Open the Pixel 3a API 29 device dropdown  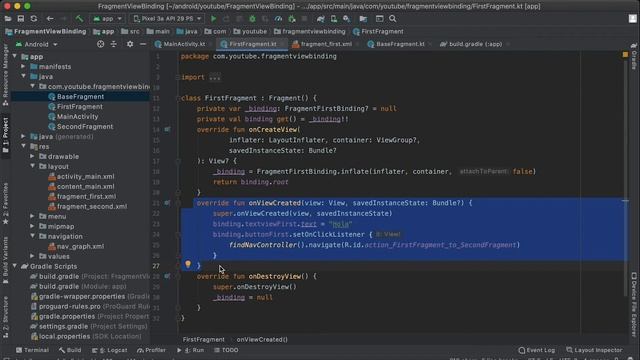pos(167,19)
